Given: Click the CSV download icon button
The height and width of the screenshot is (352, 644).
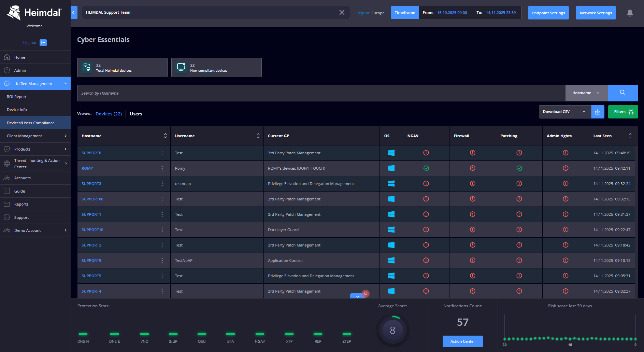Looking at the screenshot, I should click(x=598, y=112).
